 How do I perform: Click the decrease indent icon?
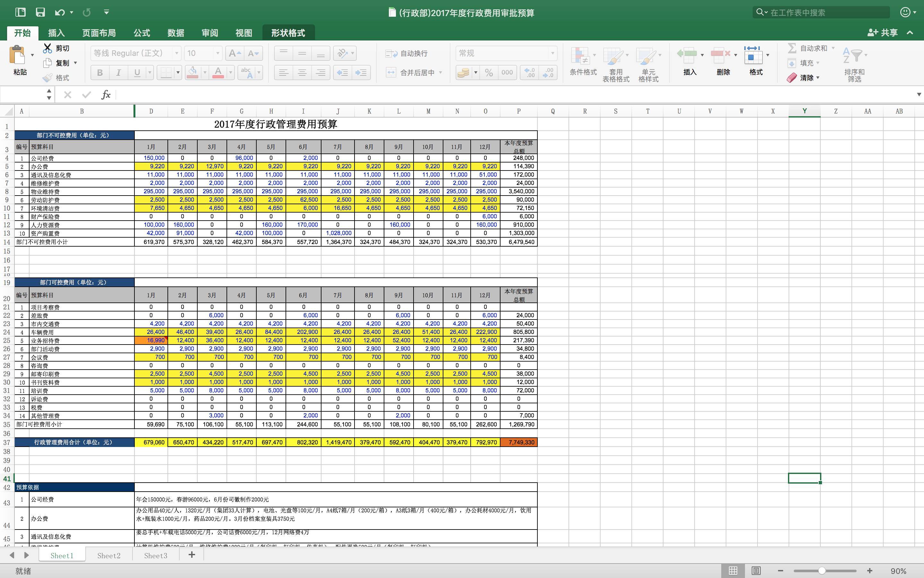tap(343, 72)
